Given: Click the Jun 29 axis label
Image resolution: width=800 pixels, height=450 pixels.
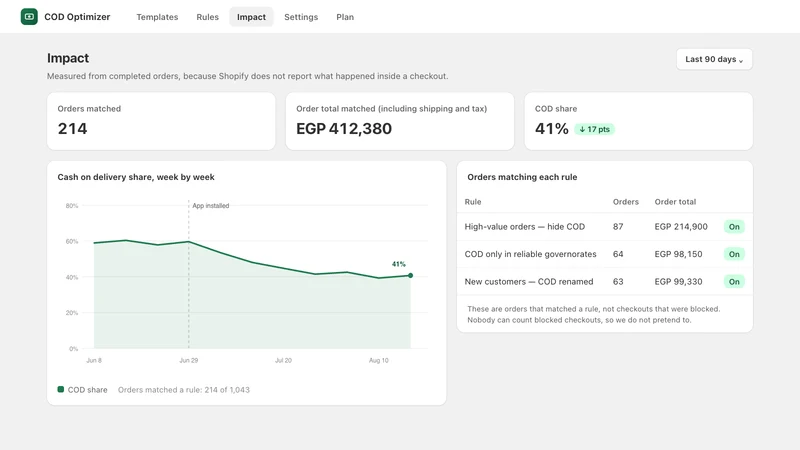Looking at the screenshot, I should tap(188, 360).
